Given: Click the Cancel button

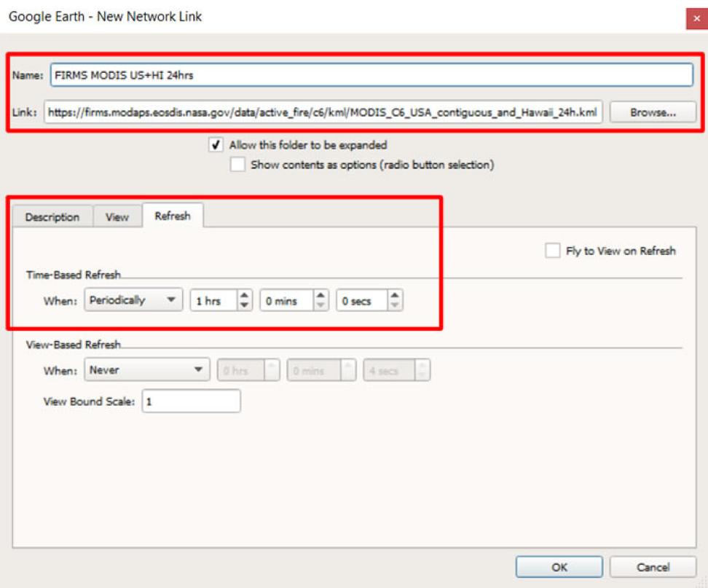Looking at the screenshot, I should [653, 567].
